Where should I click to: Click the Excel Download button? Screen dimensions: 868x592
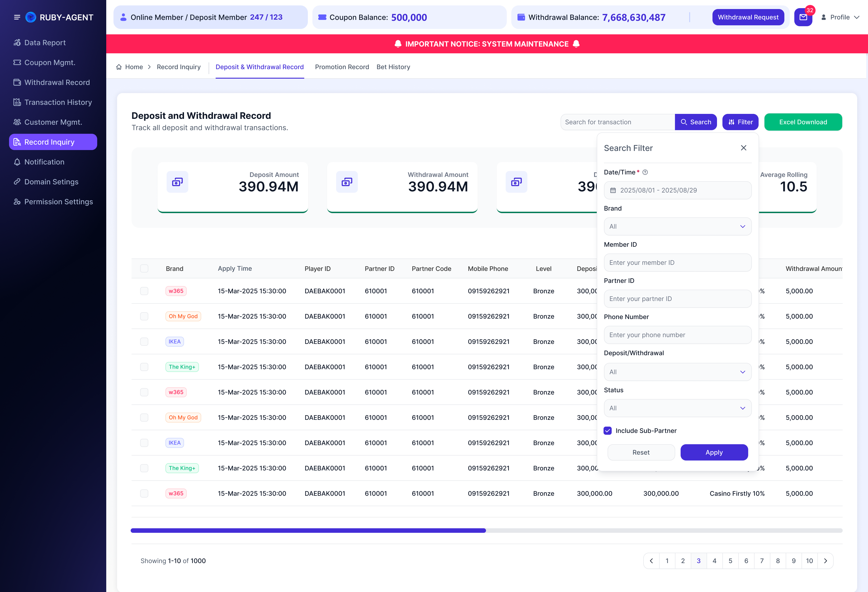[803, 122]
